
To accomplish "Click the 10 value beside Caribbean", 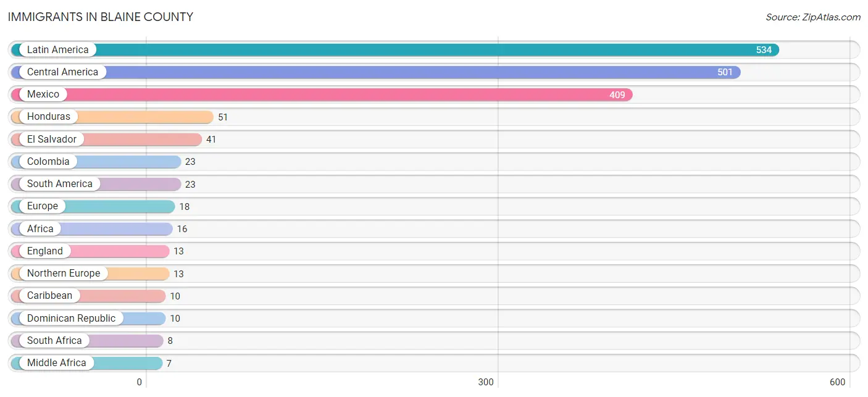I will (175, 296).
